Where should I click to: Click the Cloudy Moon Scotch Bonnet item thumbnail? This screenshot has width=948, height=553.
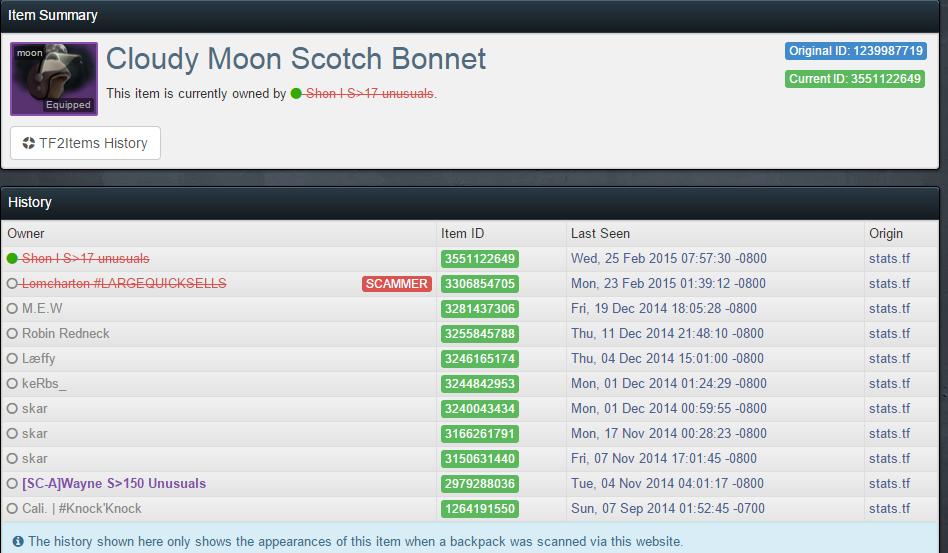pyautogui.click(x=54, y=79)
